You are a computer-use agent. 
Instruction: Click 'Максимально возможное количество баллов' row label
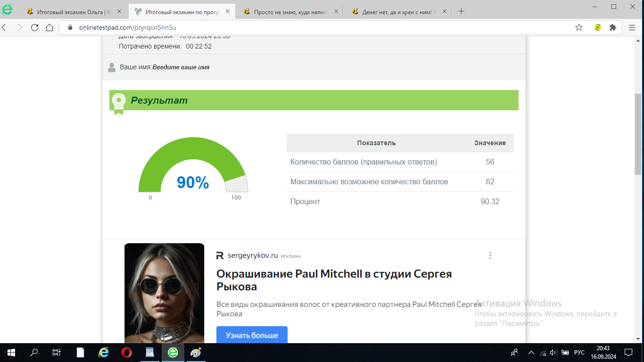coord(369,181)
